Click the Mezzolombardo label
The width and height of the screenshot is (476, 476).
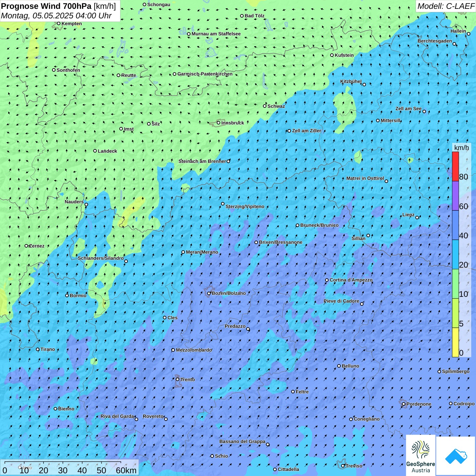click(194, 350)
